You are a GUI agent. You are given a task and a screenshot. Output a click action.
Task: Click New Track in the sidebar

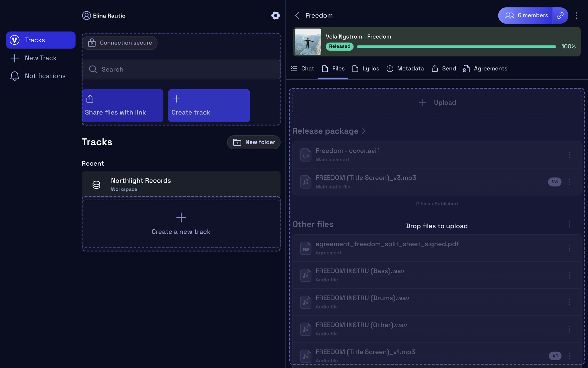[41, 58]
